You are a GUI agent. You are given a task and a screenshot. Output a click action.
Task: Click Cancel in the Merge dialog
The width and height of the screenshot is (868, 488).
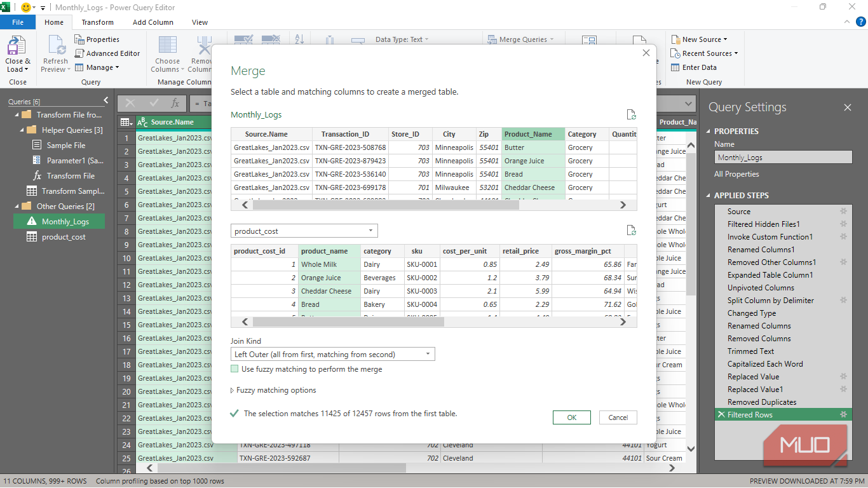[x=618, y=417]
